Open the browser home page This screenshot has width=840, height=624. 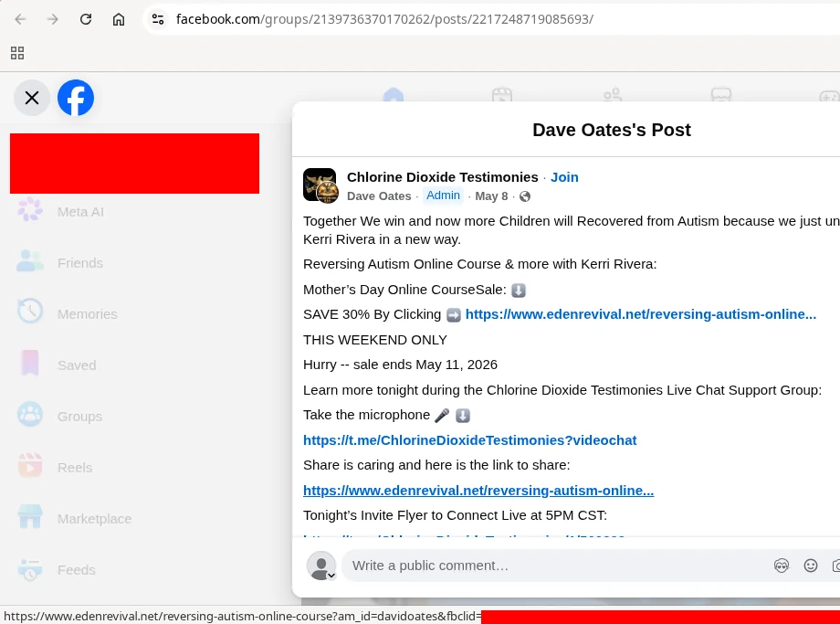119,19
